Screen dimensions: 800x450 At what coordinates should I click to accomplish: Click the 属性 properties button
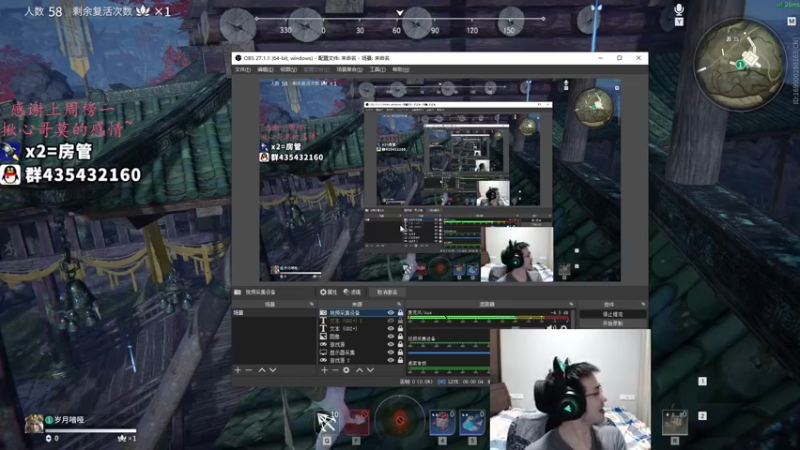click(x=329, y=292)
